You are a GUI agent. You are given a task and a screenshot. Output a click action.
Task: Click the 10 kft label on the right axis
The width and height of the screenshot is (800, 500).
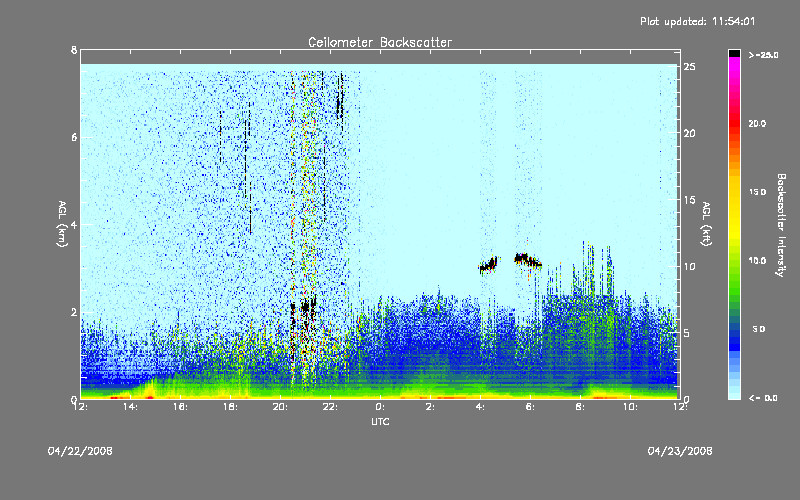pos(689,266)
